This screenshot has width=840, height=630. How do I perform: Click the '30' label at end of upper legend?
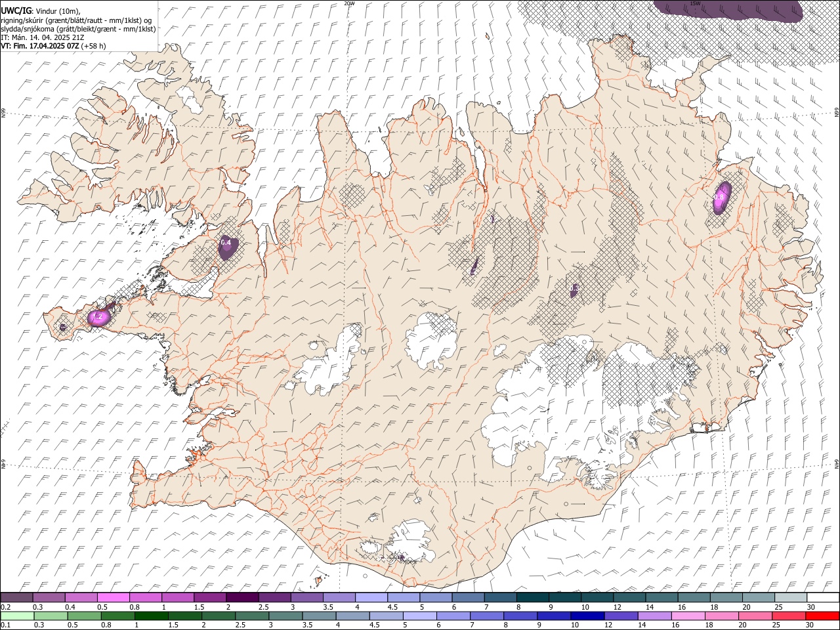tap(811, 607)
